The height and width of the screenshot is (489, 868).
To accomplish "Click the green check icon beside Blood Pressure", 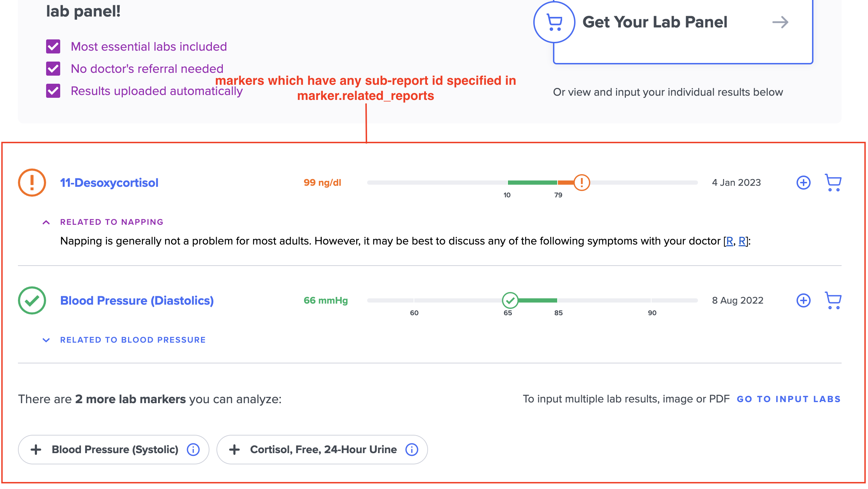I will pyautogui.click(x=32, y=300).
